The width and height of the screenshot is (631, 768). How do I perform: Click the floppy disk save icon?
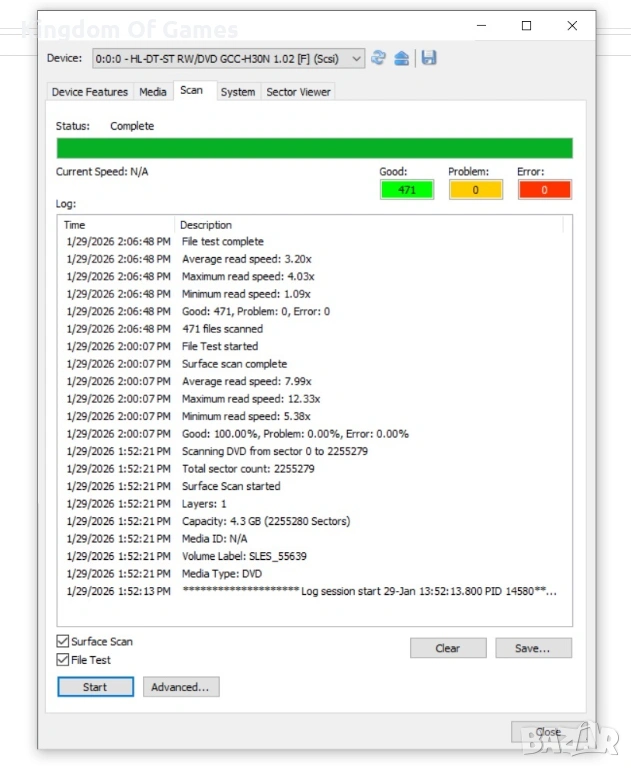(428, 58)
